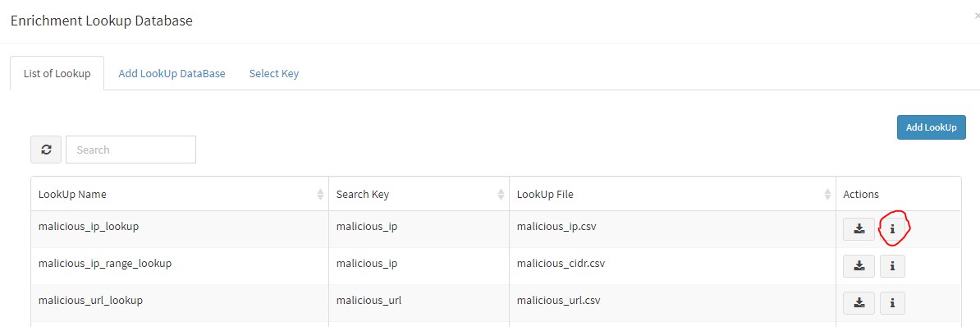Image resolution: width=980 pixels, height=327 pixels.
Task: Focus the Search input field
Action: (x=131, y=150)
